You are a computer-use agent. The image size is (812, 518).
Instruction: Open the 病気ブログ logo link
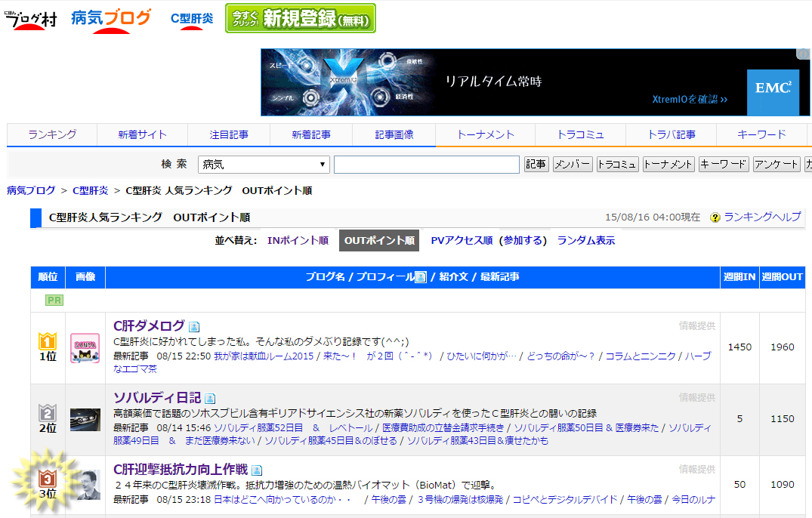[x=111, y=20]
